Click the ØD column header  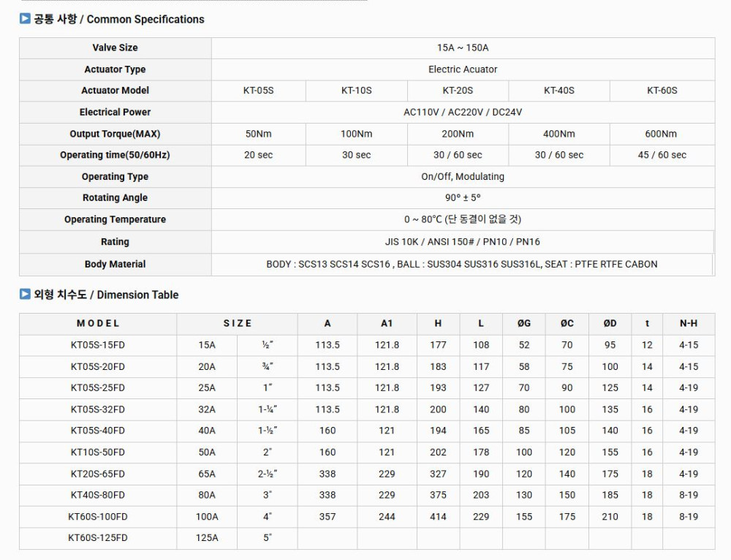(x=610, y=323)
